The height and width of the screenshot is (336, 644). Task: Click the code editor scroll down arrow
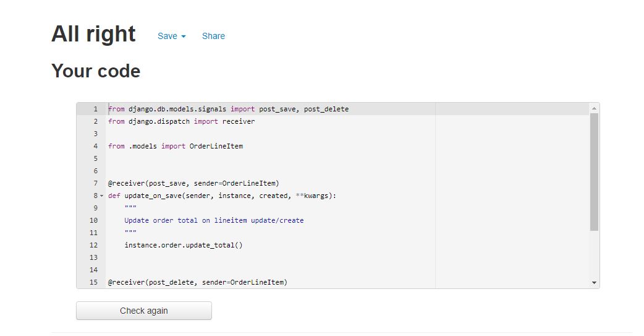click(x=594, y=283)
